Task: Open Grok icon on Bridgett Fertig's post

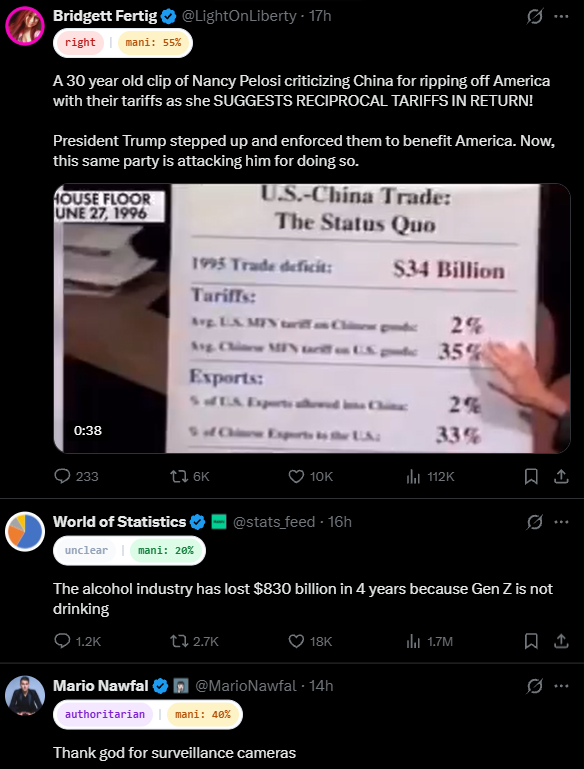Action: pos(534,17)
